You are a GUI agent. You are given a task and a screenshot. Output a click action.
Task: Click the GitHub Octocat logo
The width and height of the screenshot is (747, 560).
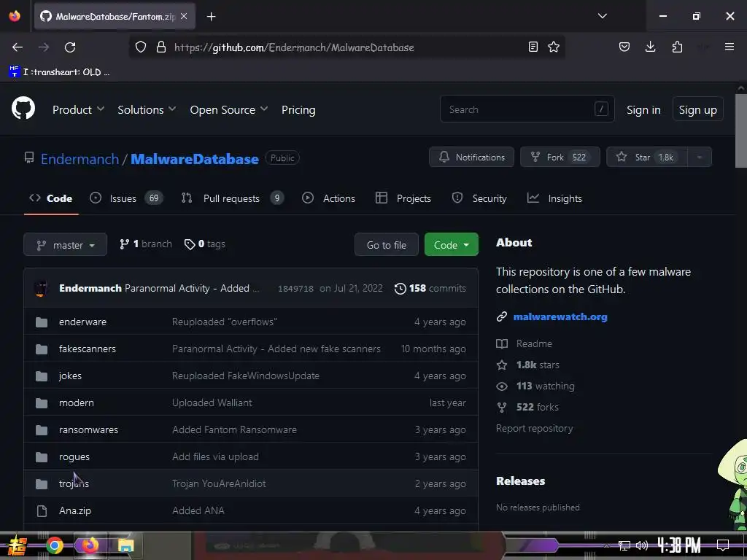coord(23,109)
